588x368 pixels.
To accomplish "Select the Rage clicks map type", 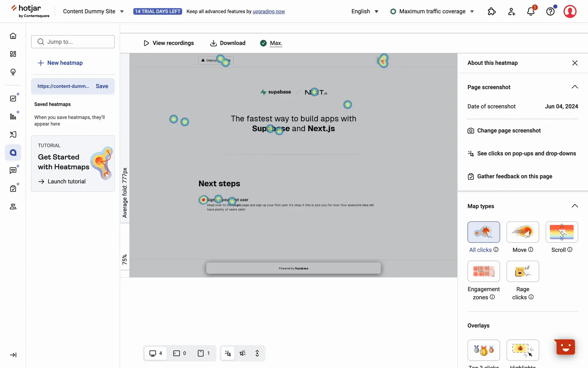I will 522,271.
